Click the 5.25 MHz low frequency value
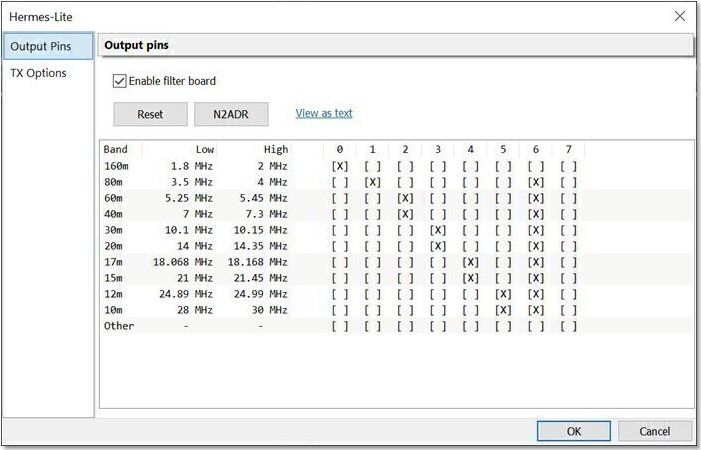This screenshot has height=450, width=701. (x=189, y=198)
